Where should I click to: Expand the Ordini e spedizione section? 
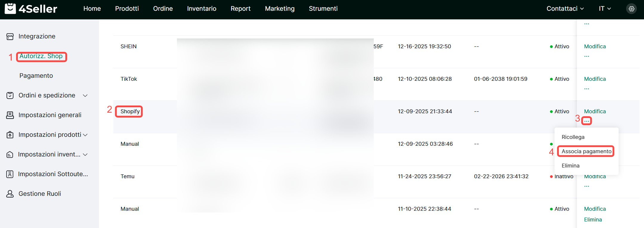[85, 95]
